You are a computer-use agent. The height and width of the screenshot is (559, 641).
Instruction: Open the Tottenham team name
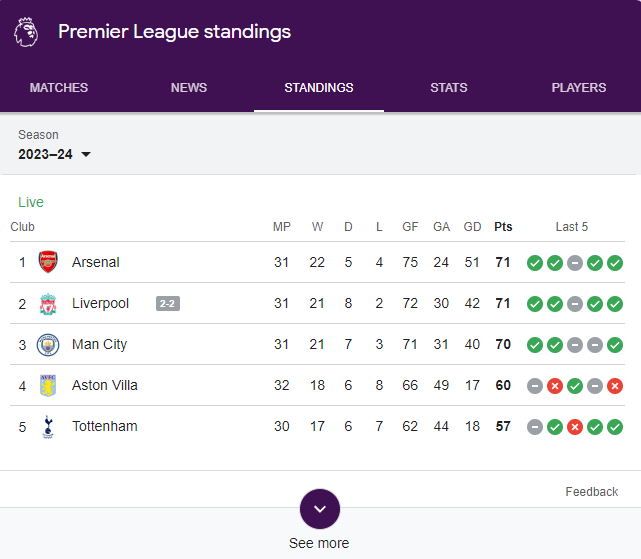105,426
